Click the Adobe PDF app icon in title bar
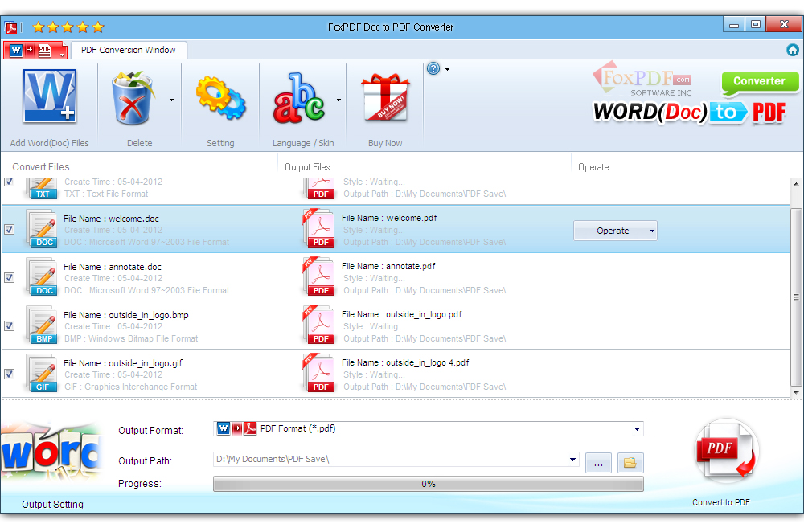804x532 pixels. pos(10,27)
